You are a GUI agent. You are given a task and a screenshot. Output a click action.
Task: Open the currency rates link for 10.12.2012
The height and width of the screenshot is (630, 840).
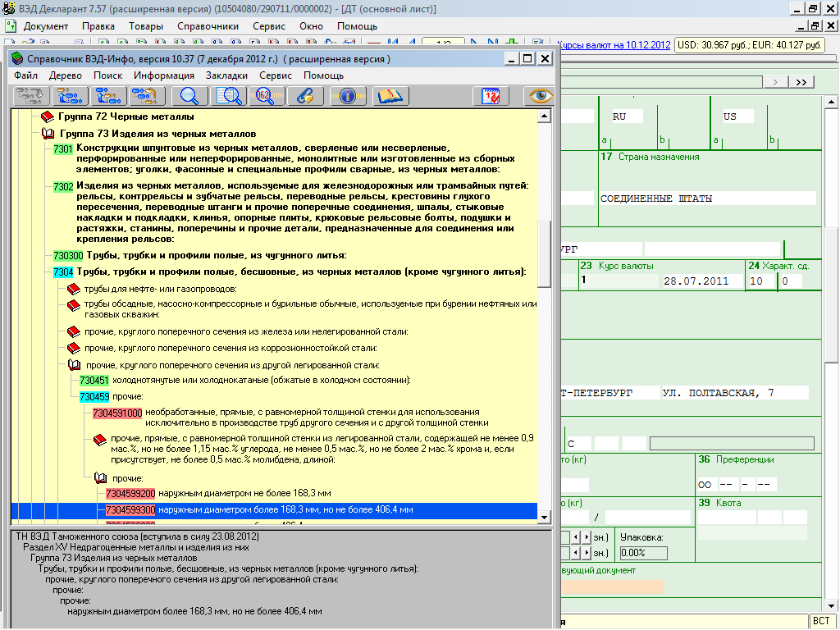pos(614,45)
